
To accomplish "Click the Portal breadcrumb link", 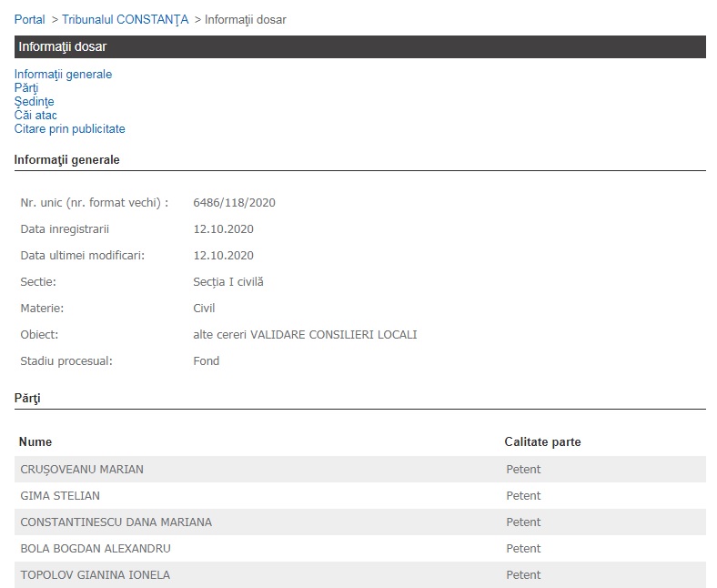I will 29,20.
